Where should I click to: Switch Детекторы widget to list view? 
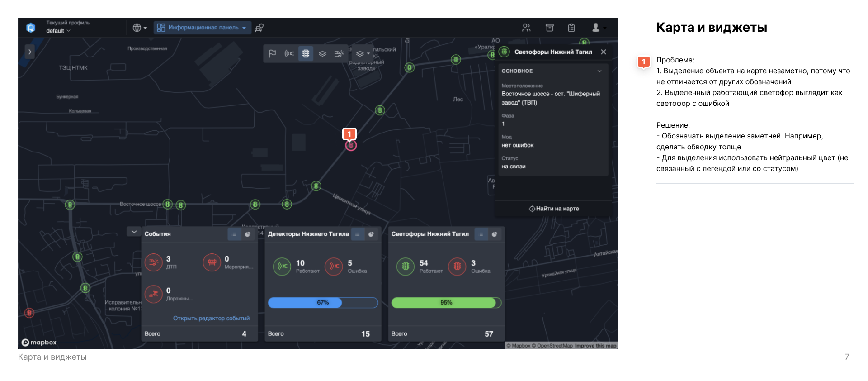coord(357,234)
